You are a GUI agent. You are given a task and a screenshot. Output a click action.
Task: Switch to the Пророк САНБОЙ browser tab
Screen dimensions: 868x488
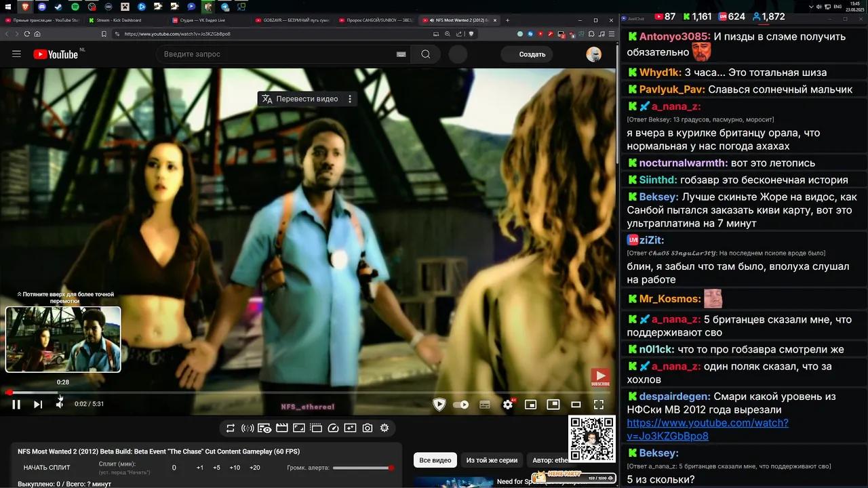tap(376, 20)
